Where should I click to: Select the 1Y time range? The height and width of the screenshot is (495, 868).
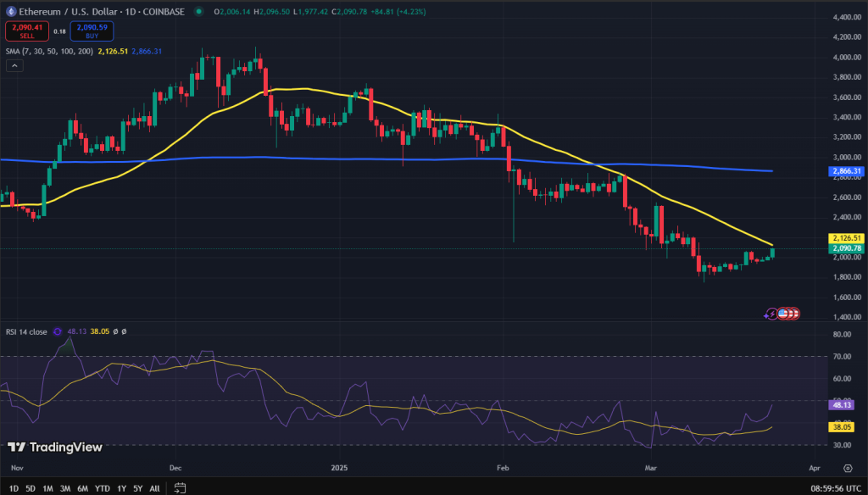tap(122, 488)
